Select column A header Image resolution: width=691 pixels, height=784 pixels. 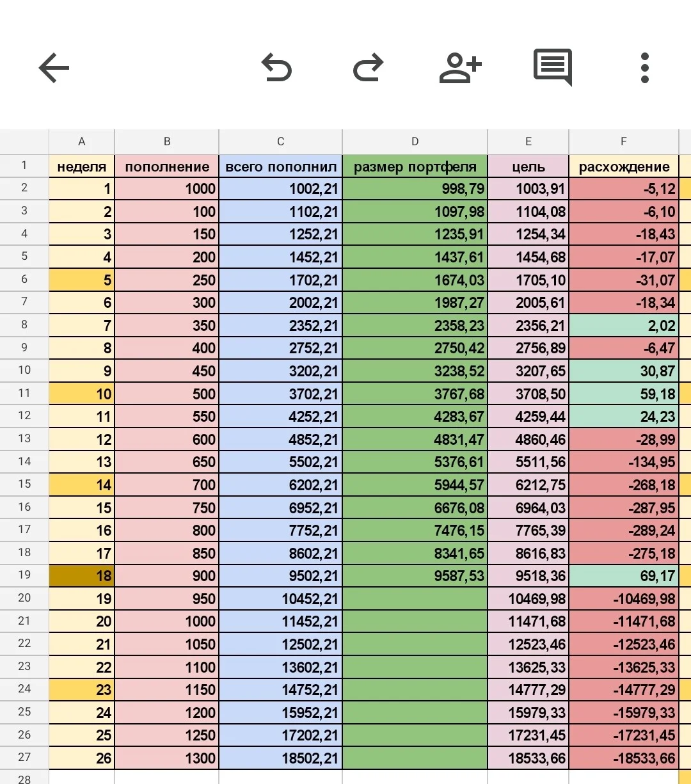pos(82,142)
